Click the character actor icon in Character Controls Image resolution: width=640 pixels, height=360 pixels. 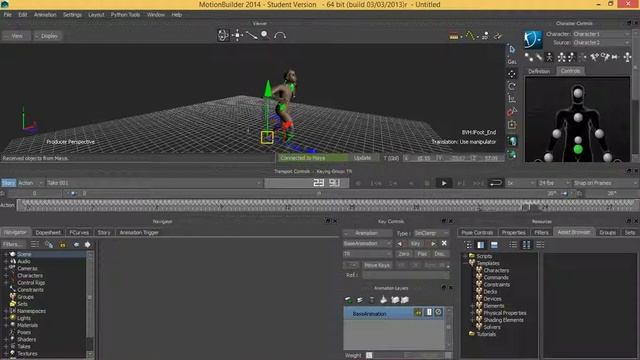tap(533, 39)
